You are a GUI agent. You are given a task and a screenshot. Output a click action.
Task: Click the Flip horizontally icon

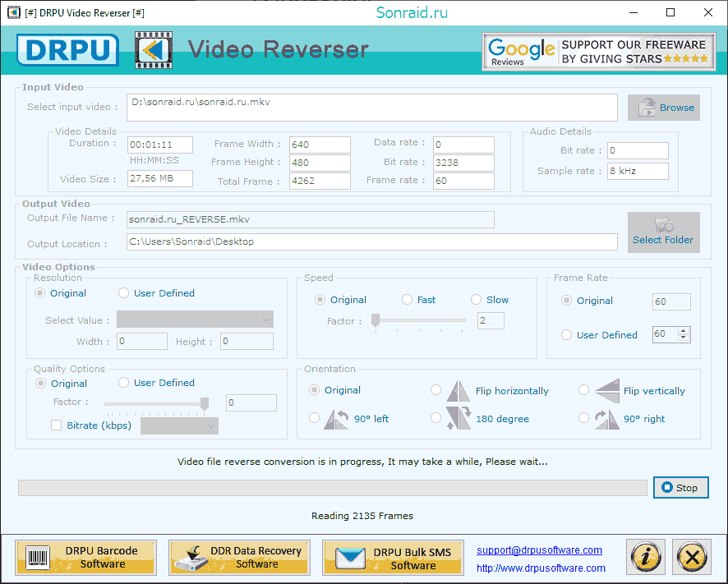click(458, 391)
